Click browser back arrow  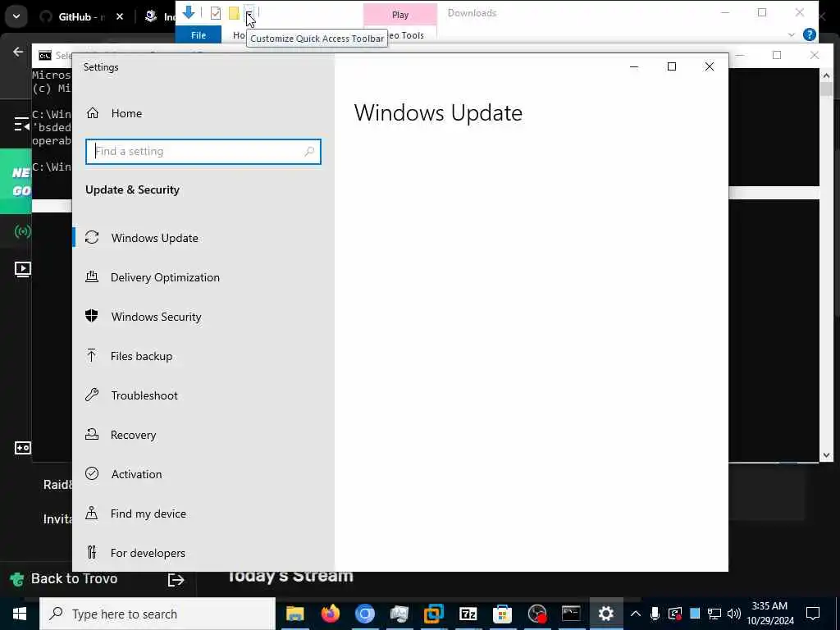[x=18, y=52]
